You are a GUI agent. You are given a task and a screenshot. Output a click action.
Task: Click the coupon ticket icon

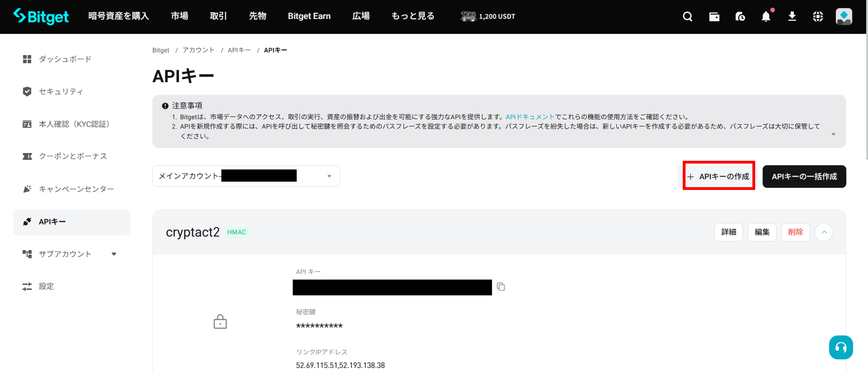click(x=27, y=156)
